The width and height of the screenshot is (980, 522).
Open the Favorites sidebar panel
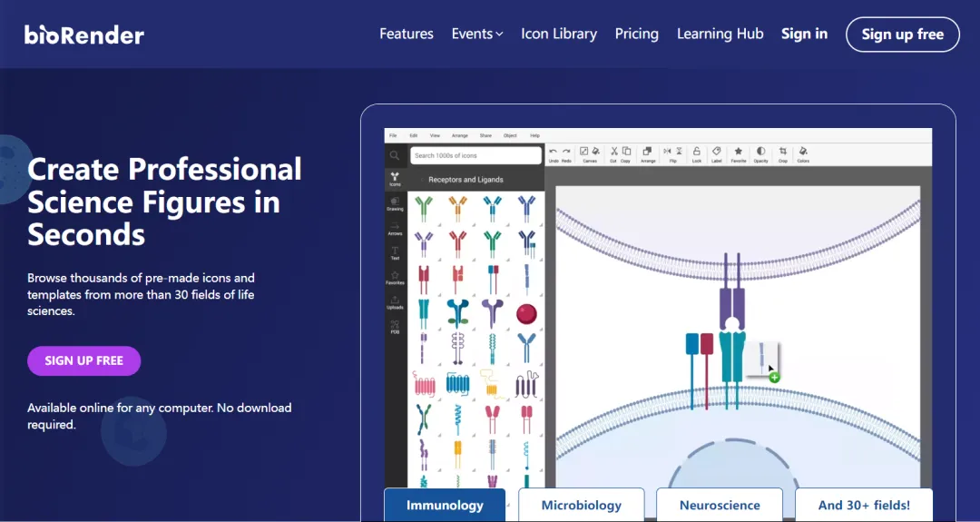[395, 278]
